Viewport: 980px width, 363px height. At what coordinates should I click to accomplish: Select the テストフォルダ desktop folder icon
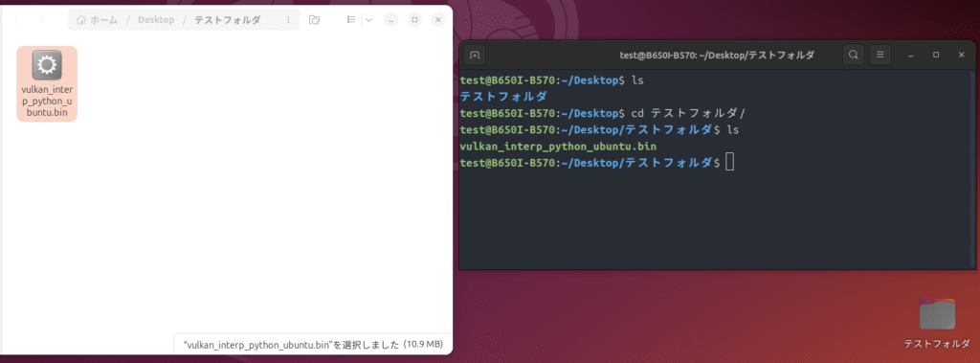pyautogui.click(x=937, y=313)
